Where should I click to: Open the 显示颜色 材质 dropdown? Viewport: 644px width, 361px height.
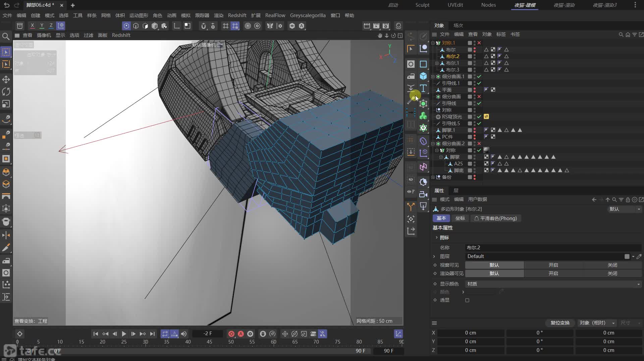[x=553, y=284]
